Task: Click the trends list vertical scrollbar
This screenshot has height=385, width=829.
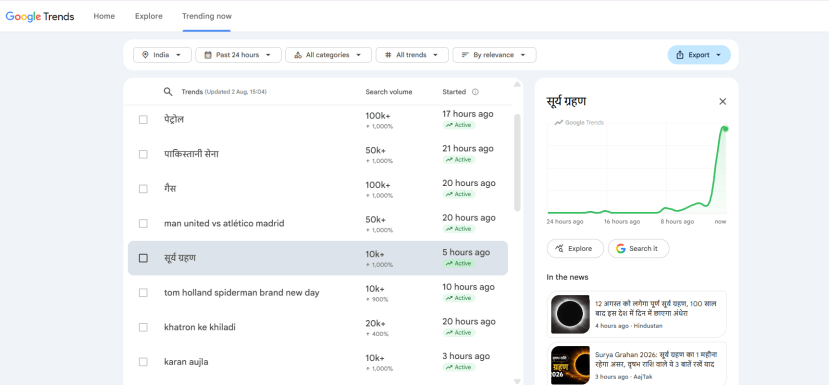Action: coord(517,163)
